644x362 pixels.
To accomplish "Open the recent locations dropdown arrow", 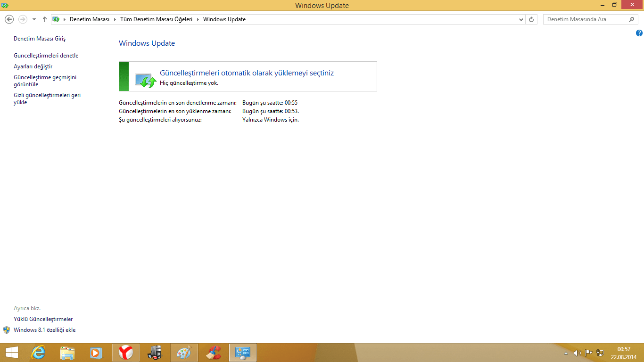I will coord(34,19).
